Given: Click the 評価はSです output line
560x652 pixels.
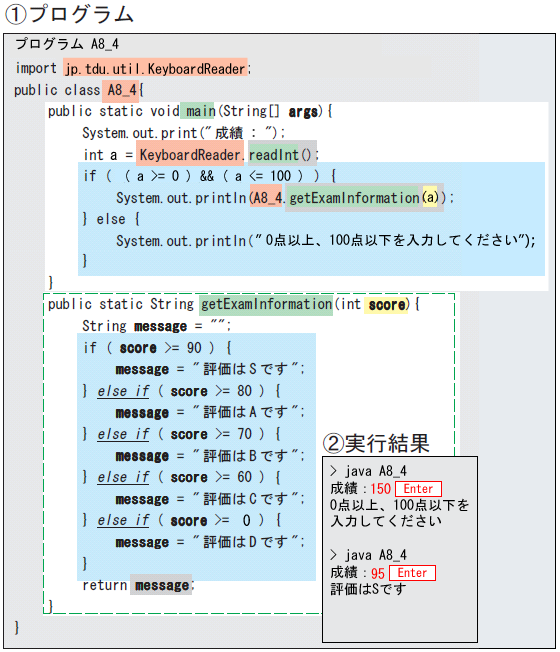Looking at the screenshot, I should pyautogui.click(x=368, y=589).
